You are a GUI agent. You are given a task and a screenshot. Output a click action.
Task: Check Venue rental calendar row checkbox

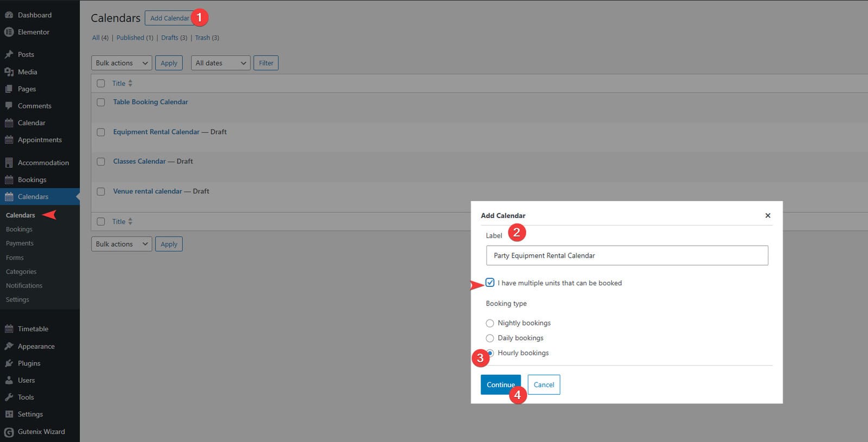(x=101, y=191)
